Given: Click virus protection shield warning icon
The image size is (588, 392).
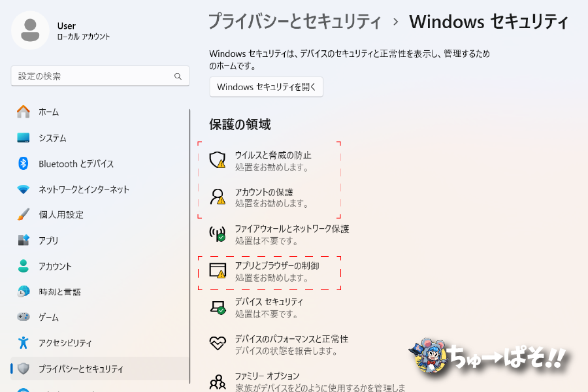Looking at the screenshot, I should pos(218,160).
